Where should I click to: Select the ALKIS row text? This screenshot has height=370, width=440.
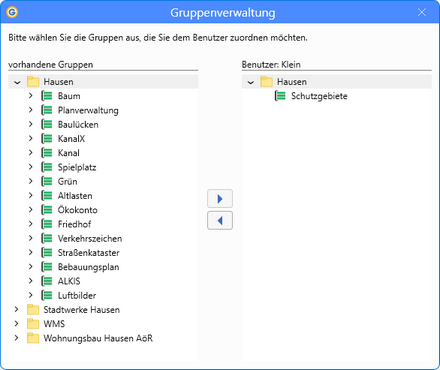click(x=69, y=281)
